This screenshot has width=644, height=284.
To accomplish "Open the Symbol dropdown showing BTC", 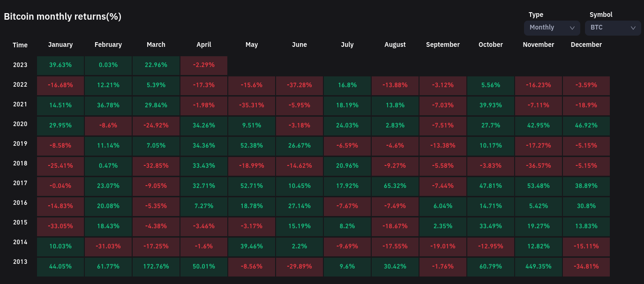I will [612, 28].
